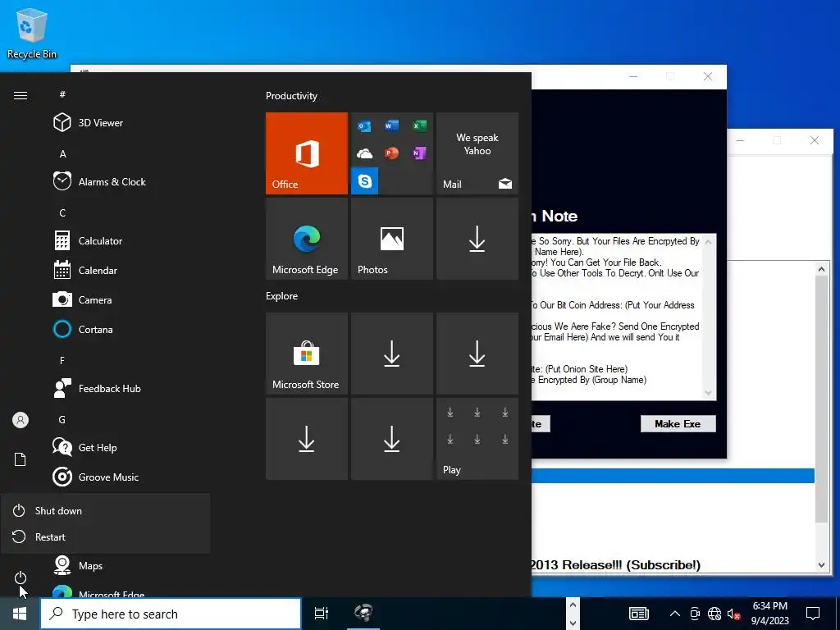The image size is (840, 630).
Task: Open the user account icon in Start sidebar
Action: pyautogui.click(x=21, y=420)
